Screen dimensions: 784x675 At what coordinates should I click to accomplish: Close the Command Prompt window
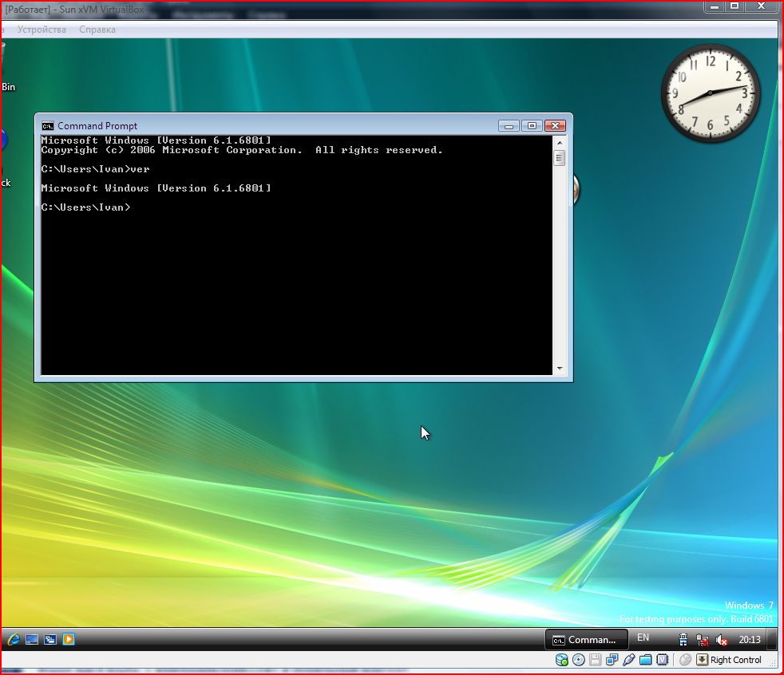pos(555,126)
